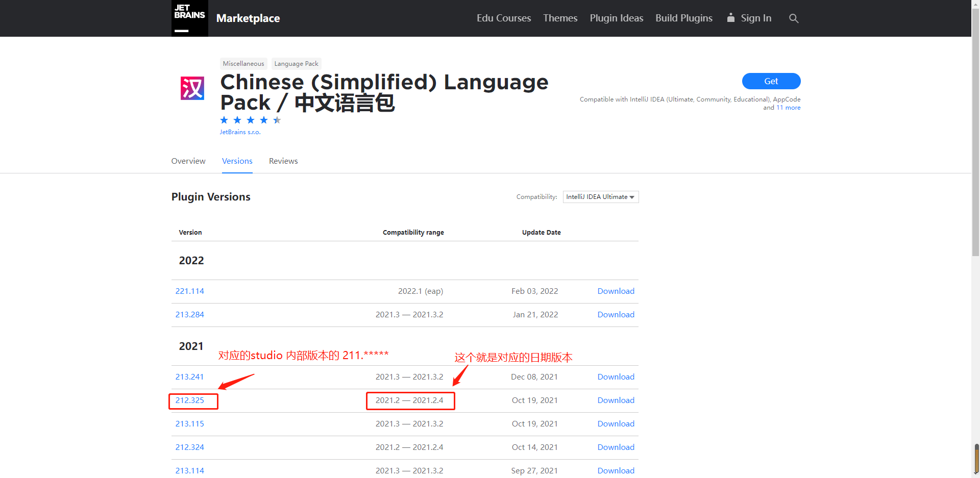Click the 2021 year group heading

(x=191, y=346)
